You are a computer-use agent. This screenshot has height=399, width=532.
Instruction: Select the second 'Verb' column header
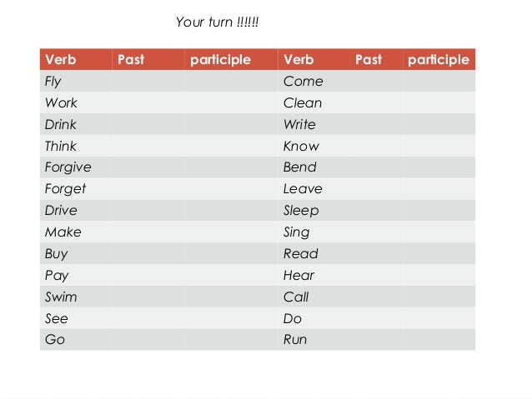(314, 59)
